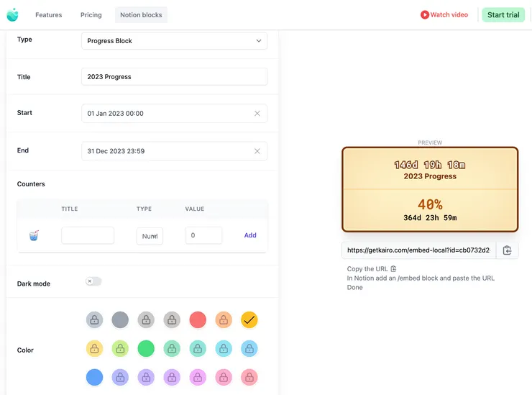
Task: Copy the embed URL with clipboard button
Action: coord(507,250)
